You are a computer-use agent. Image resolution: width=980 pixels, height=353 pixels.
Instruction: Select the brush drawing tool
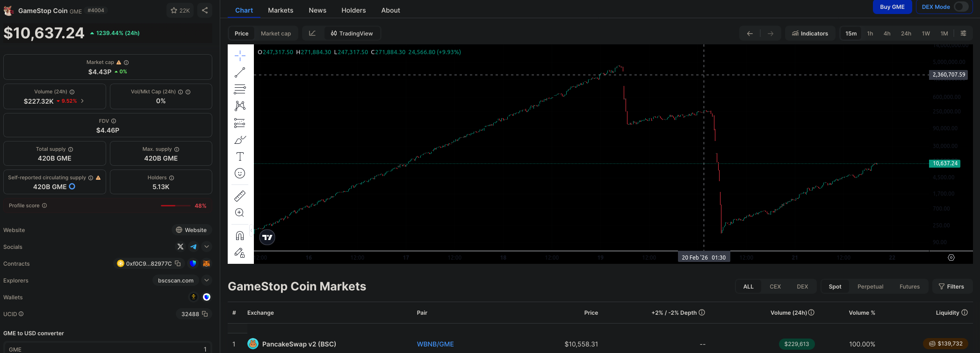(x=240, y=140)
